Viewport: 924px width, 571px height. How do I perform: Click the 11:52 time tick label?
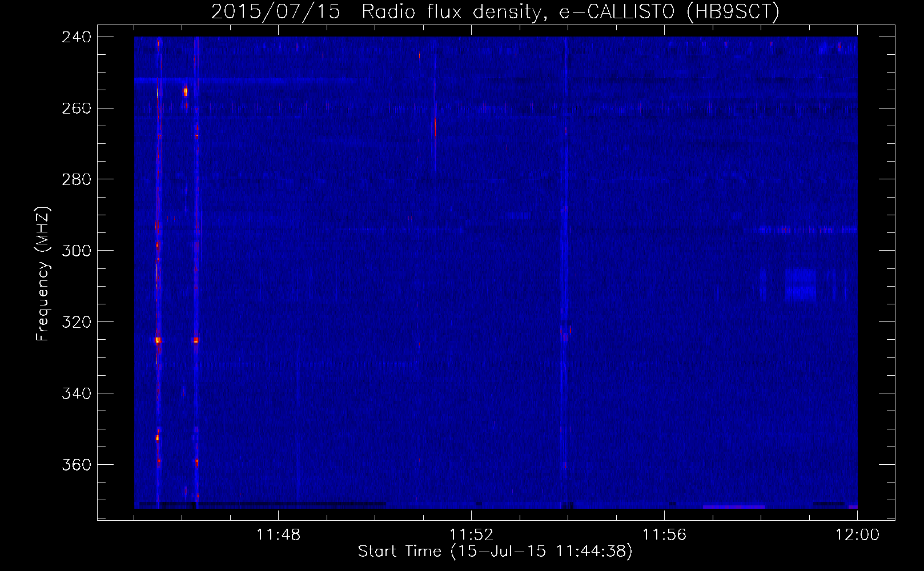(x=471, y=535)
